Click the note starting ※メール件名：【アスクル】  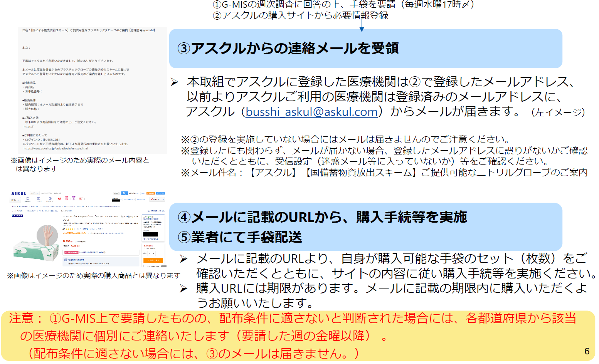[384, 173]
